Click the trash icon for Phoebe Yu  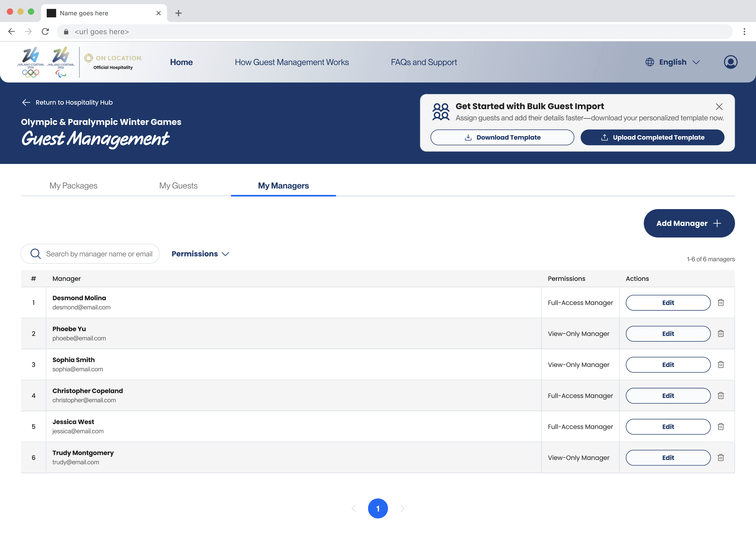click(x=721, y=334)
